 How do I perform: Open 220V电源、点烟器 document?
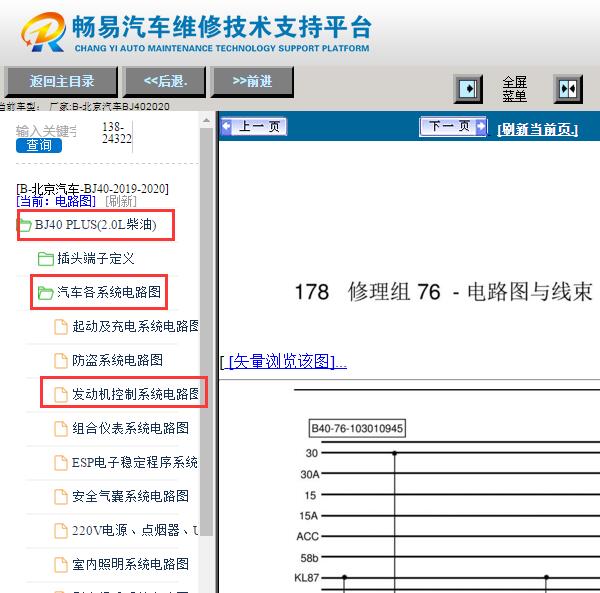tap(135, 530)
